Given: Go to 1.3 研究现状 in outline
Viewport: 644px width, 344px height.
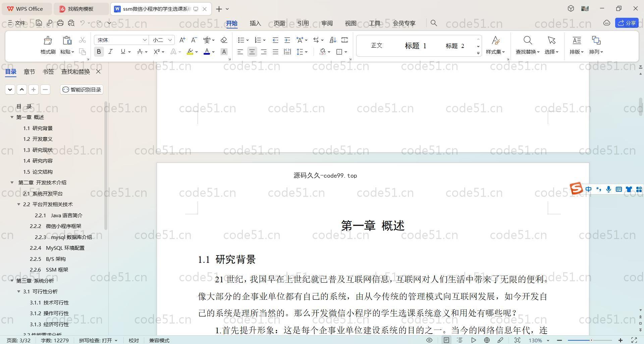Looking at the screenshot, I should (x=38, y=150).
